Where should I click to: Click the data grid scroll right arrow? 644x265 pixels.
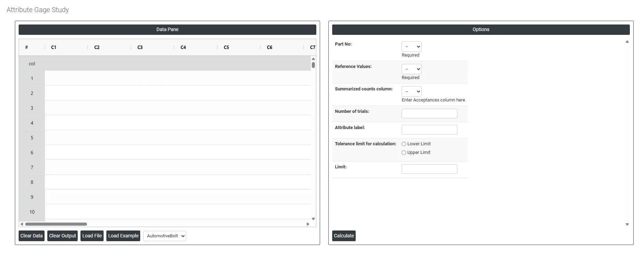tap(308, 224)
